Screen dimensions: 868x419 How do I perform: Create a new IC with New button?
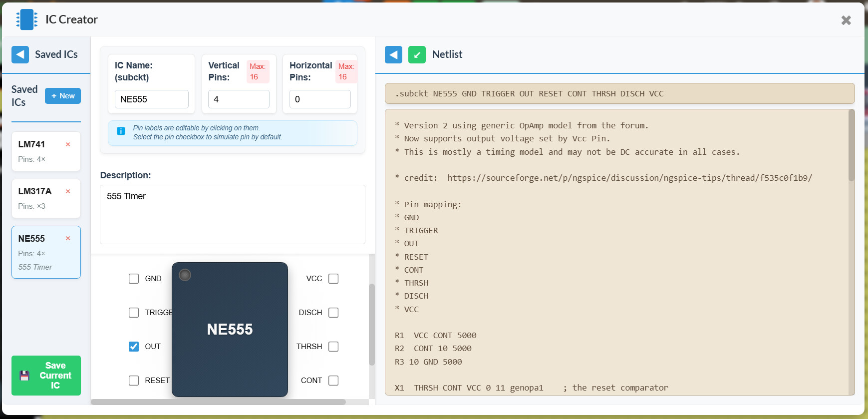pos(63,96)
